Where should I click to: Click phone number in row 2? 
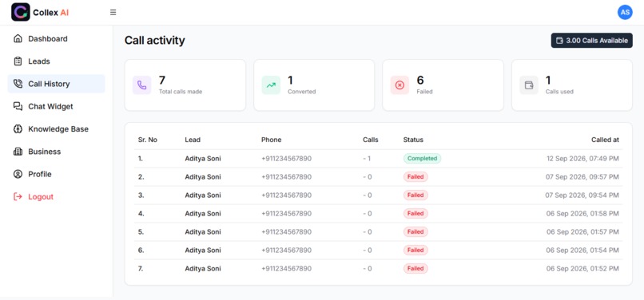286,177
